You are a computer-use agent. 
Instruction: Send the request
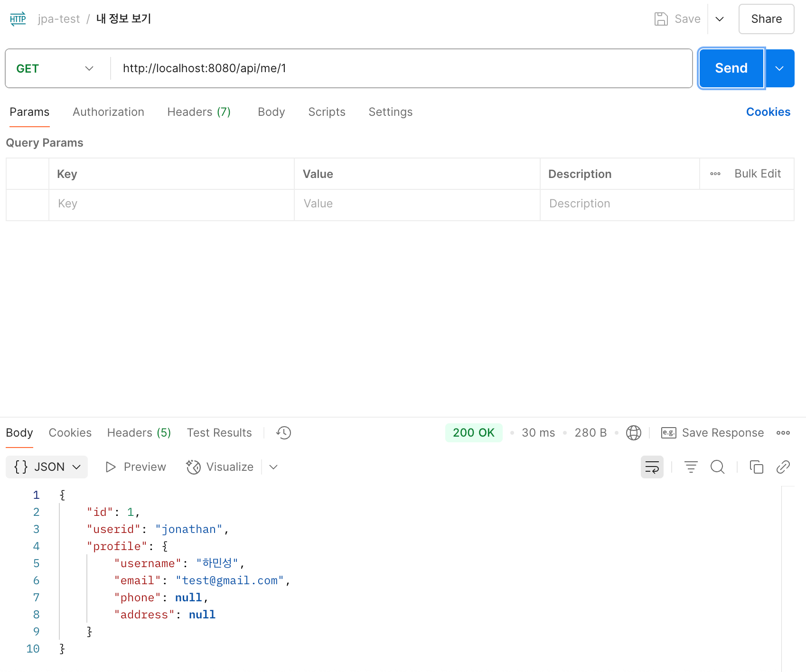[731, 68]
